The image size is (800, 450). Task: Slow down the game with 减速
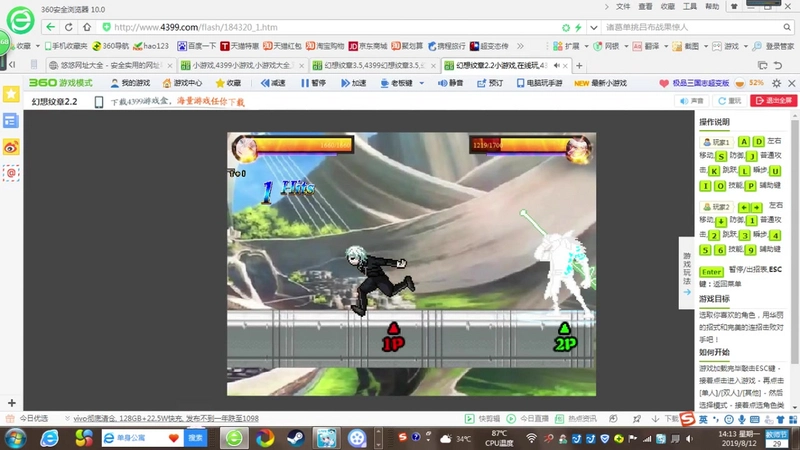pos(273,83)
